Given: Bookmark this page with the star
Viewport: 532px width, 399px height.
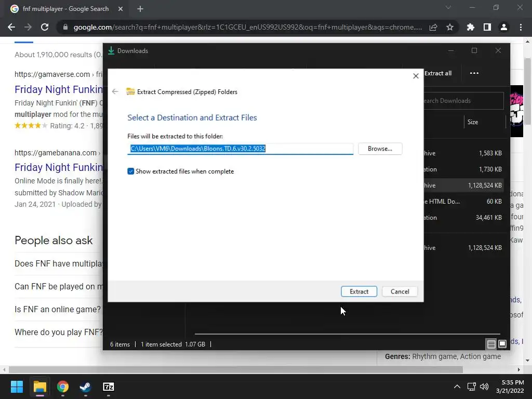Looking at the screenshot, I should (450, 27).
